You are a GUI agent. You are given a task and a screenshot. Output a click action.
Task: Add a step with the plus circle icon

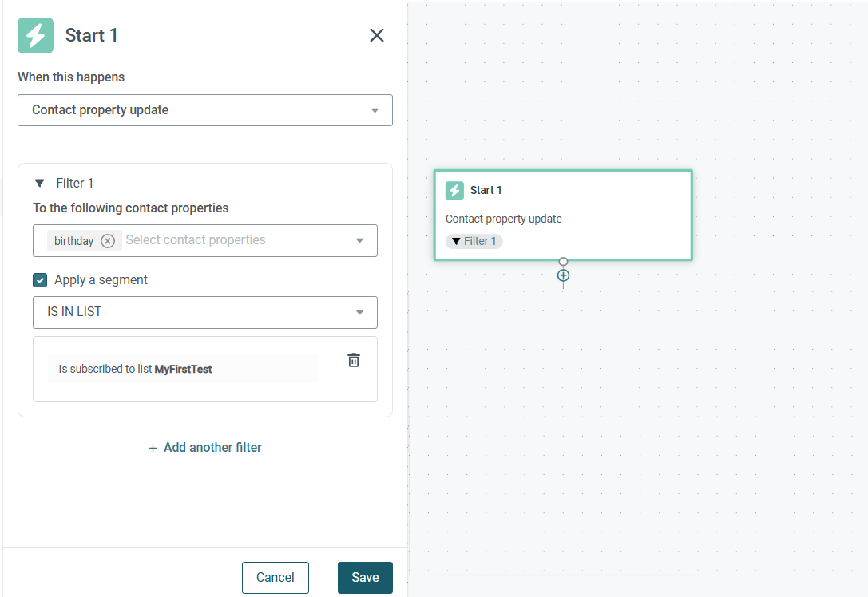pos(563,275)
